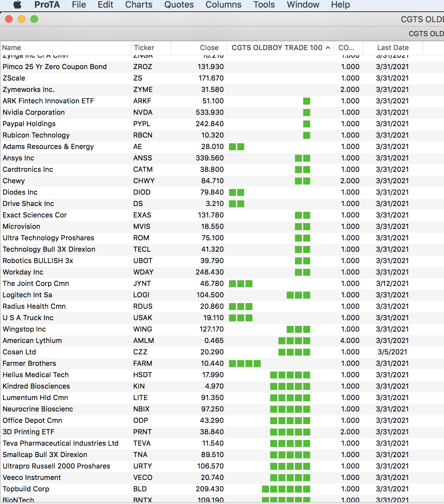Click the green signal bars for Radius Health Cmn
This screenshot has width=444, height=504.
click(241, 307)
